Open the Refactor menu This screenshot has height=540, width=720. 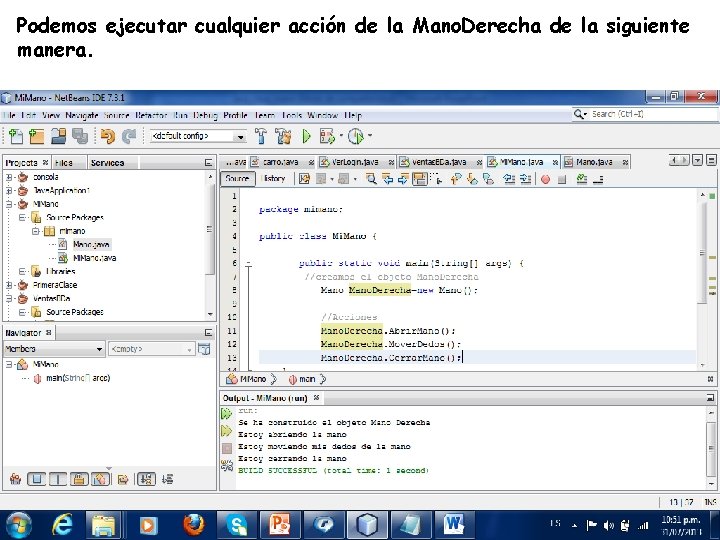tap(151, 115)
